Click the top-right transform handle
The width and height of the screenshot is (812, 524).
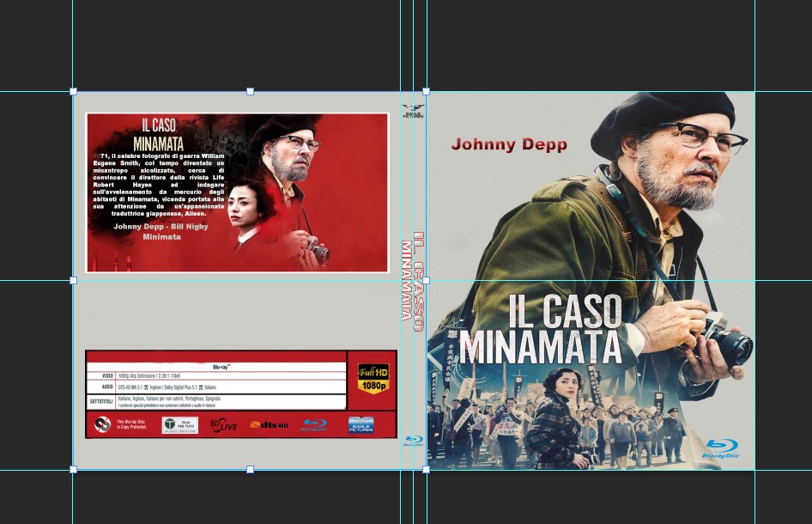pos(427,91)
